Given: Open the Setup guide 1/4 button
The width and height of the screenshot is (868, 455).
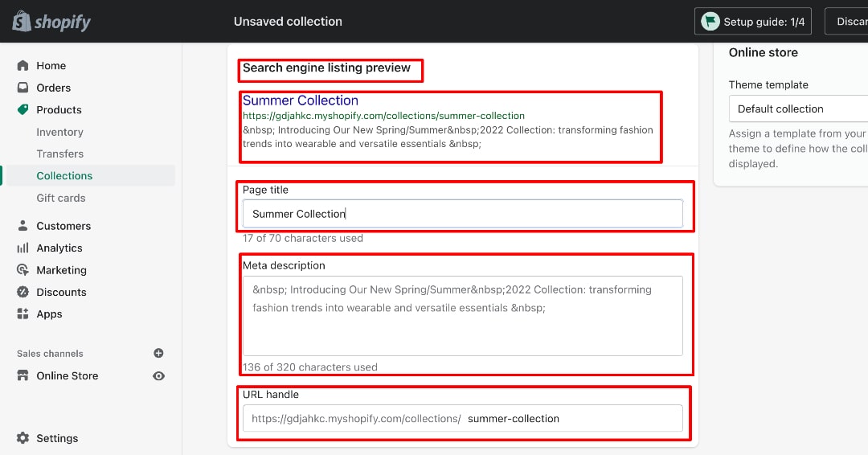Looking at the screenshot, I should click(753, 22).
